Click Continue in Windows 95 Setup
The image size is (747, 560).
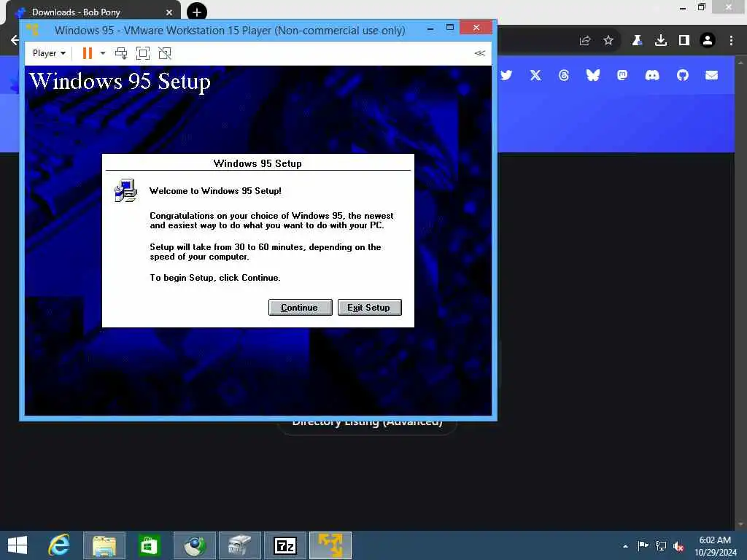(300, 308)
